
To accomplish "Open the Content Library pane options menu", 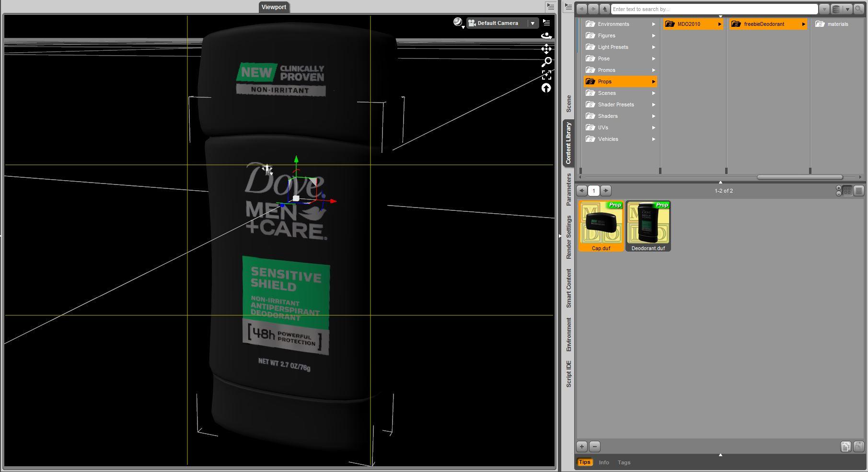I will coord(568,7).
